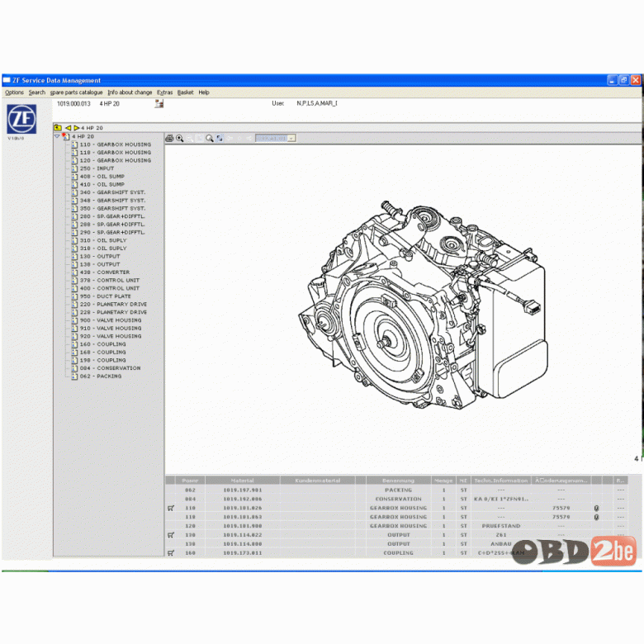Select tree item 290 - SP.GEAR+DIFFTL.

tap(112, 233)
